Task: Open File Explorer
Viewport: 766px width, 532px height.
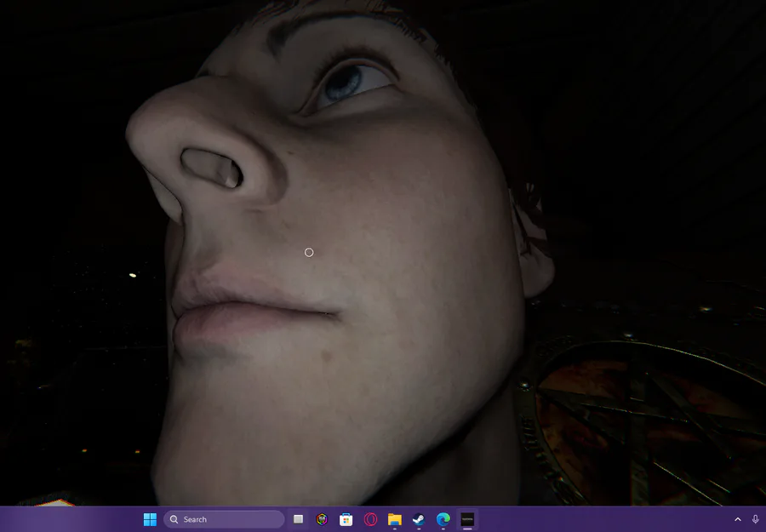Action: tap(395, 519)
